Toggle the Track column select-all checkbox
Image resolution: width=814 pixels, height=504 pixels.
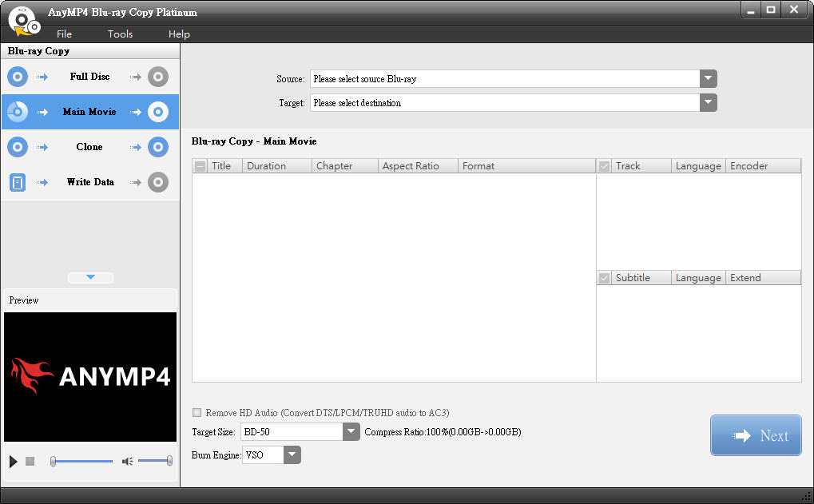(x=605, y=166)
